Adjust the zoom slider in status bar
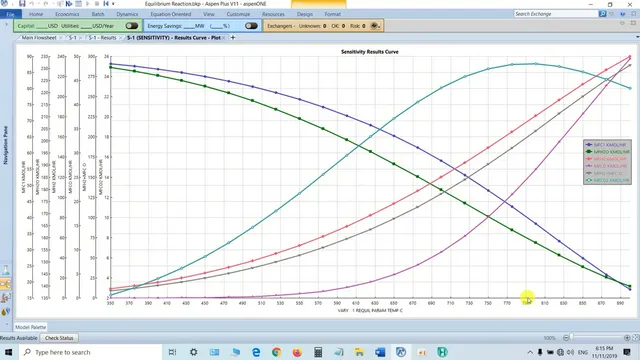640x360 pixels. click(572, 338)
